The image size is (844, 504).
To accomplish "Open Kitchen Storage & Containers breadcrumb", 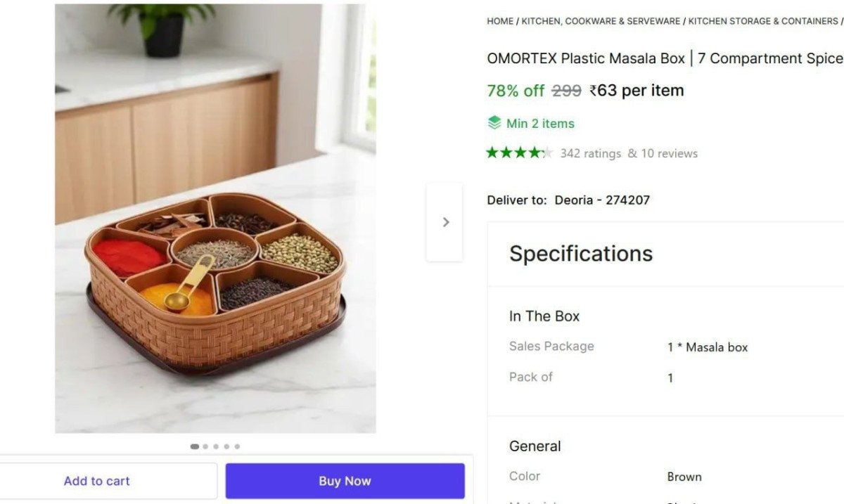I will click(x=762, y=21).
